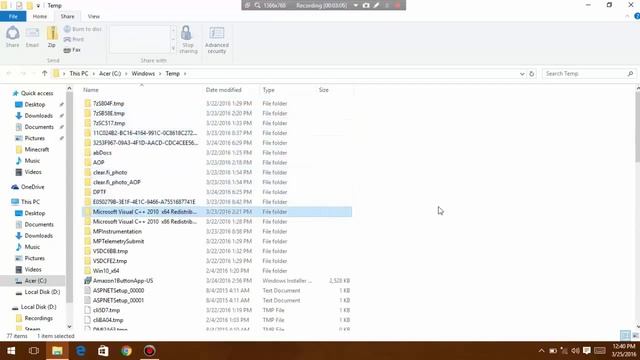Click the Zip icon in the ribbon

52,37
